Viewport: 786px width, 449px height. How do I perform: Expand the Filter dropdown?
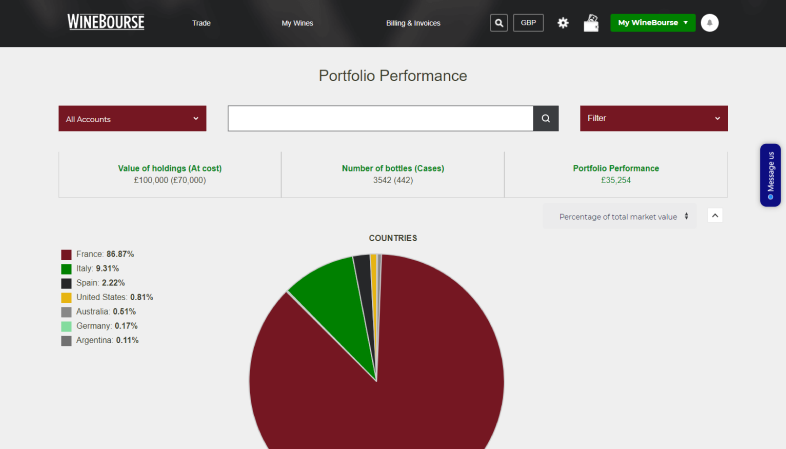click(654, 118)
